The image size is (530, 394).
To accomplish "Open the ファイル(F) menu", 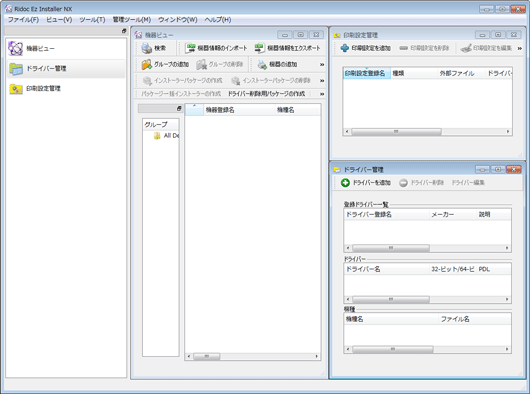I will pos(23,20).
